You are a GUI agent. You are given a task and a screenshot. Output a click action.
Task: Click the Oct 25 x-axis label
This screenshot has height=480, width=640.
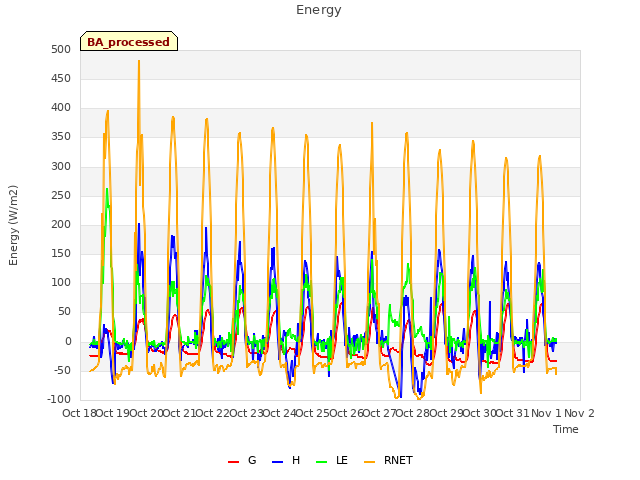[x=313, y=413]
